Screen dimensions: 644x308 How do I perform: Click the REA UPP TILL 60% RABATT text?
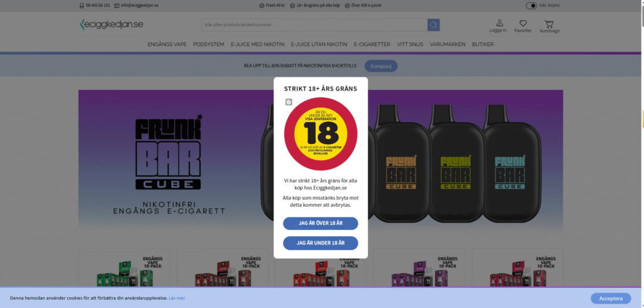(x=300, y=66)
